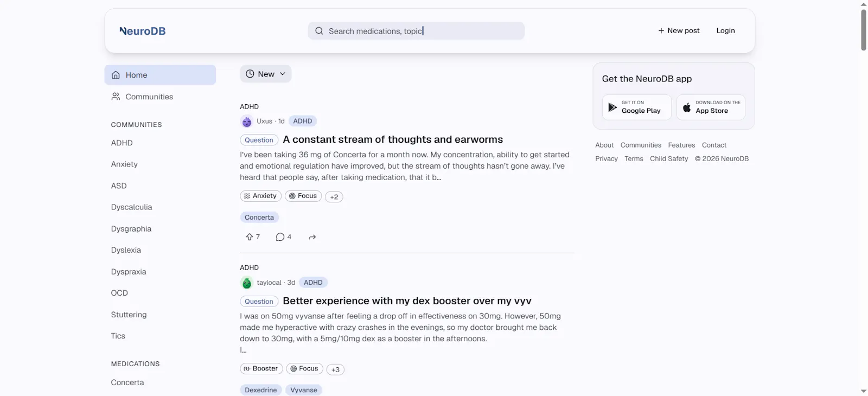Open the Terms footer link
This screenshot has width=868, height=396.
pyautogui.click(x=634, y=158)
